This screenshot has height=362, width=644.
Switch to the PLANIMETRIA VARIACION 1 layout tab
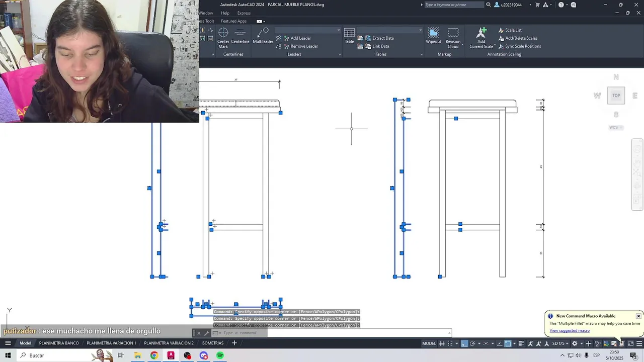[x=111, y=343]
